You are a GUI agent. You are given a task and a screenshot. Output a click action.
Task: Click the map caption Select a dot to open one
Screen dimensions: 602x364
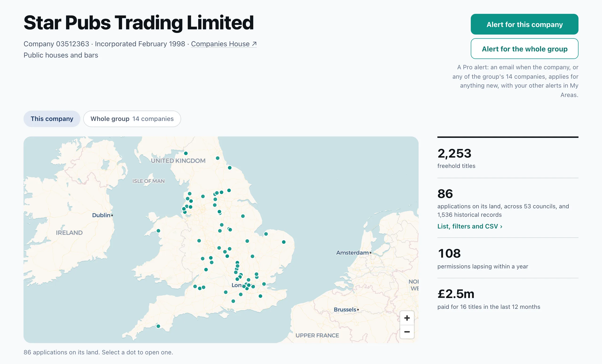[x=137, y=352]
